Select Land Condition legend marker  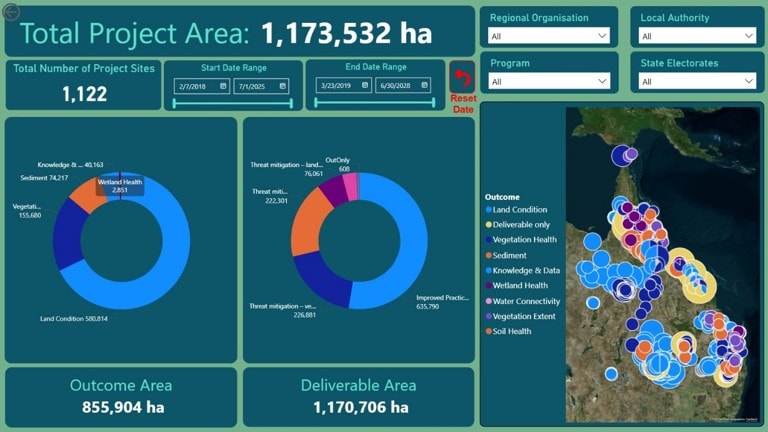coord(488,211)
